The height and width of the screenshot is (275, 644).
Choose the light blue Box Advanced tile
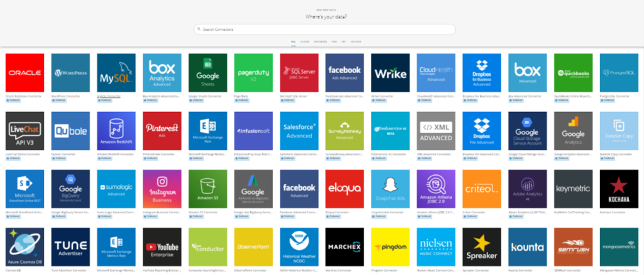(x=528, y=73)
